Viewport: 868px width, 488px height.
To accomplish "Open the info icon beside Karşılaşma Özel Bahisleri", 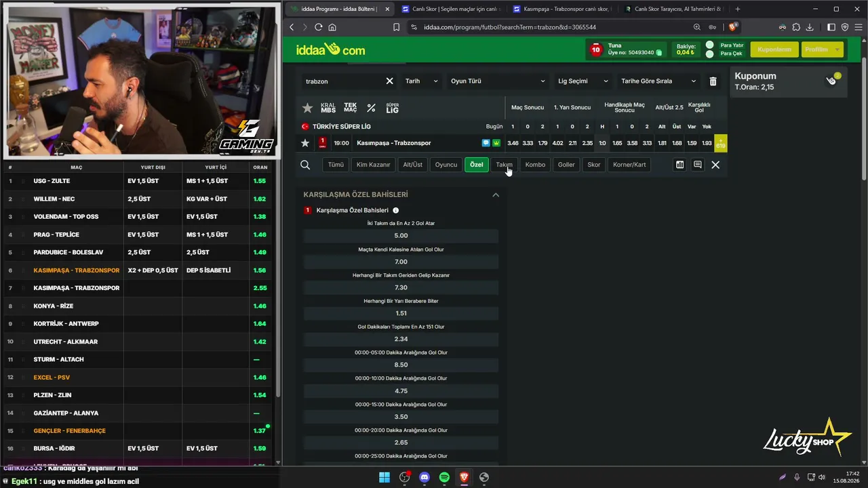I will [x=395, y=210].
